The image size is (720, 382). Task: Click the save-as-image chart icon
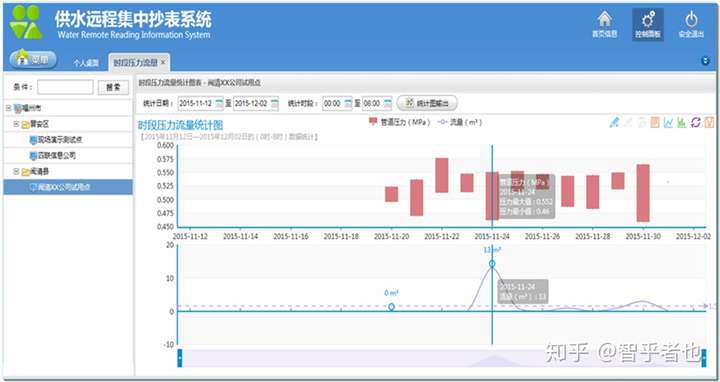[x=709, y=122]
